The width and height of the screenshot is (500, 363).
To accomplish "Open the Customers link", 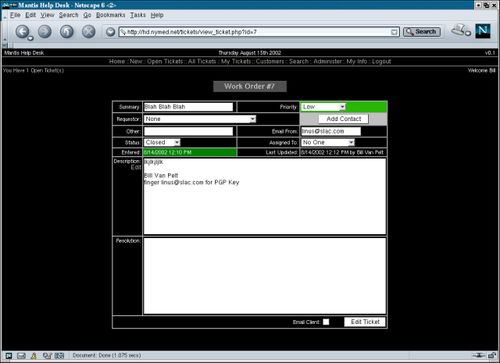I will (270, 61).
